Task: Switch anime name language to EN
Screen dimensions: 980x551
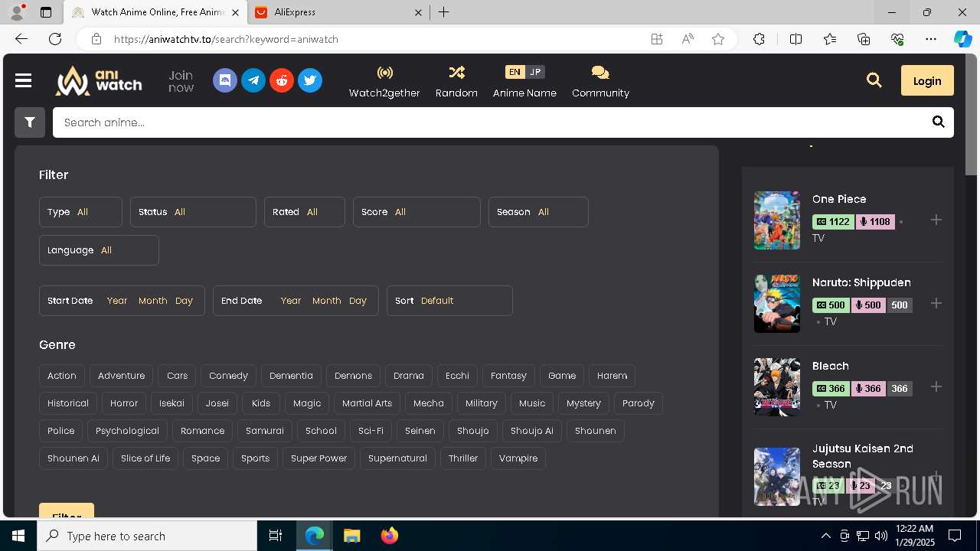Action: point(514,72)
